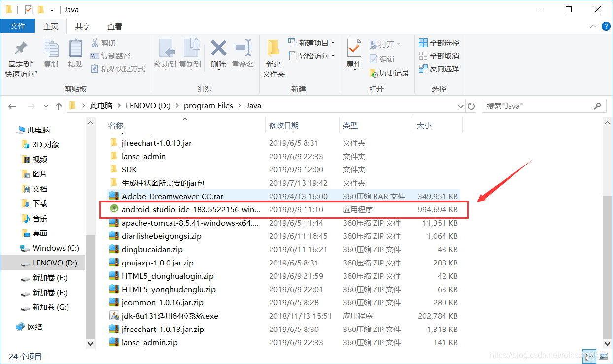This screenshot has height=364, width=613.
Task: Expand the path chevron after program Files
Action: point(239,106)
